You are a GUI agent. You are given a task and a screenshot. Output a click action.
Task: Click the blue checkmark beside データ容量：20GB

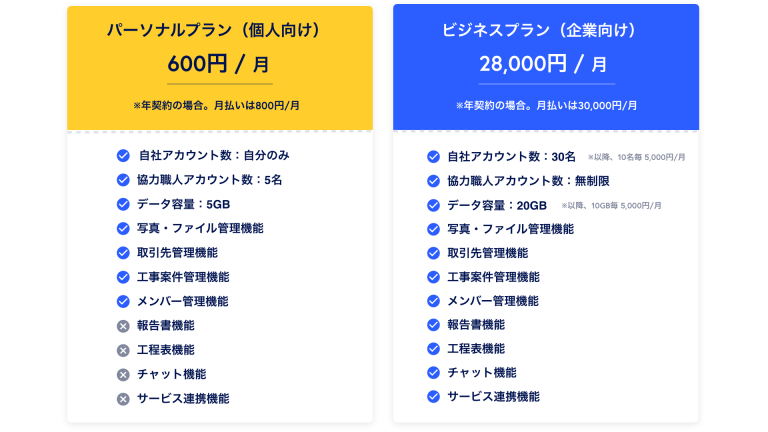coord(433,205)
